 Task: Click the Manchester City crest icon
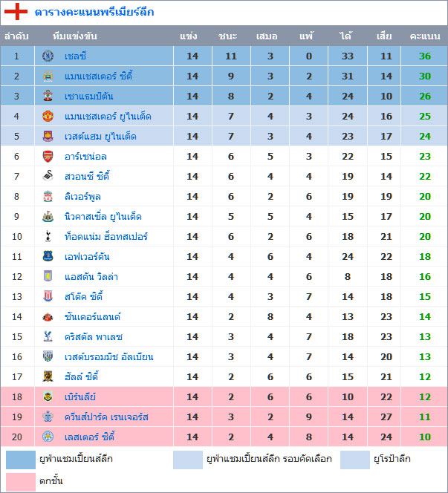click(48, 76)
